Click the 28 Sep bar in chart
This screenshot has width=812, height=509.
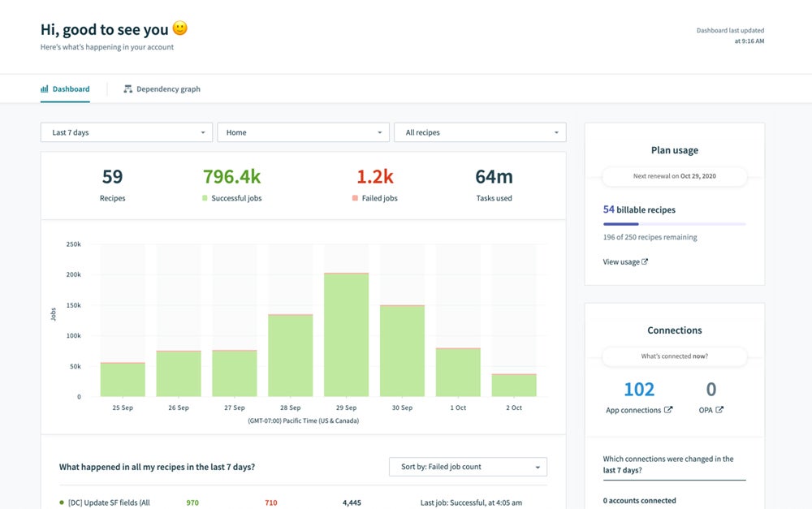pos(291,356)
